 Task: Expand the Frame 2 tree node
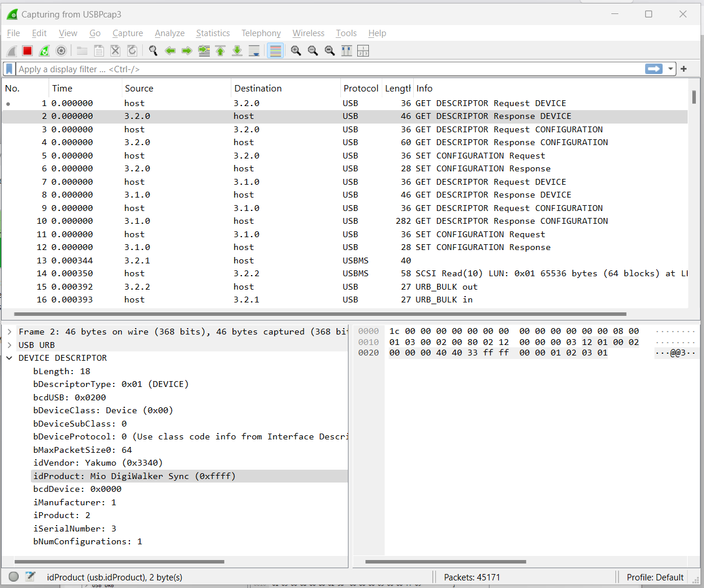pyautogui.click(x=9, y=332)
